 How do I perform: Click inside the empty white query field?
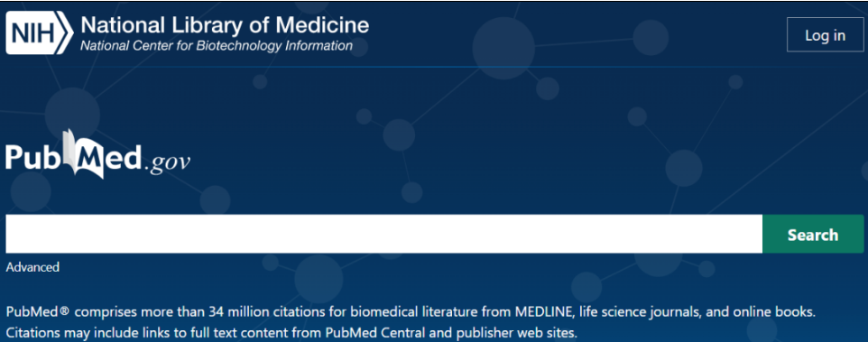[x=384, y=234]
